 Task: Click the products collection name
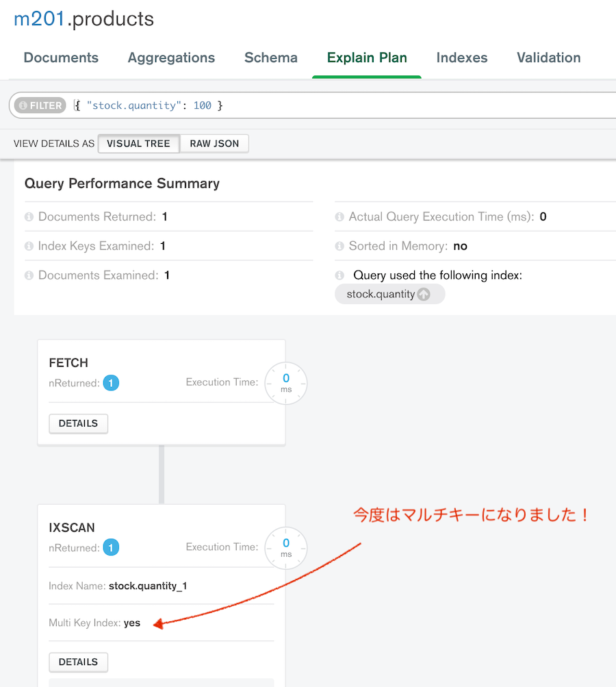point(113,19)
